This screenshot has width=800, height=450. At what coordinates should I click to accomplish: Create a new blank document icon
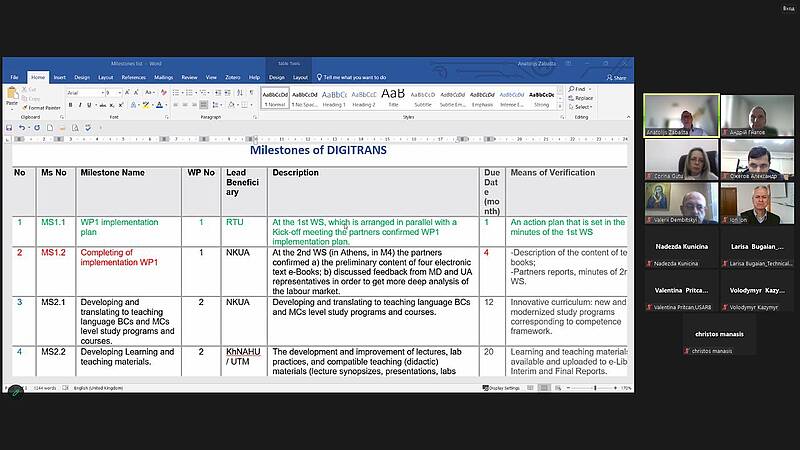click(49, 128)
